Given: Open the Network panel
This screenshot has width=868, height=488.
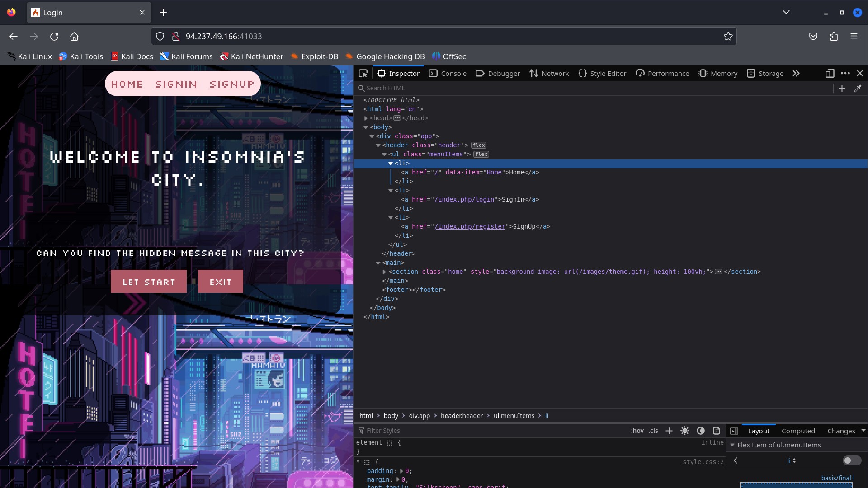Looking at the screenshot, I should pos(554,73).
